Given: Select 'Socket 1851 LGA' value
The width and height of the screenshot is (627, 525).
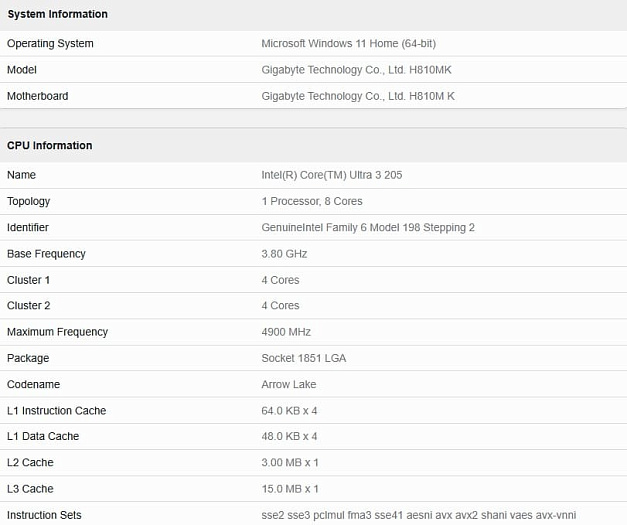Looking at the screenshot, I should [x=304, y=358].
